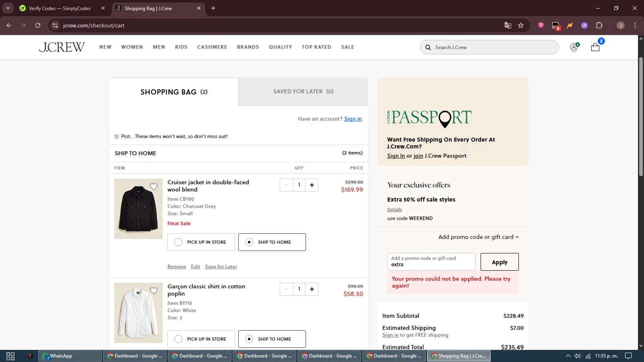Open the tab search dropdown arrow
The image size is (644, 362).
pyautogui.click(x=8, y=8)
